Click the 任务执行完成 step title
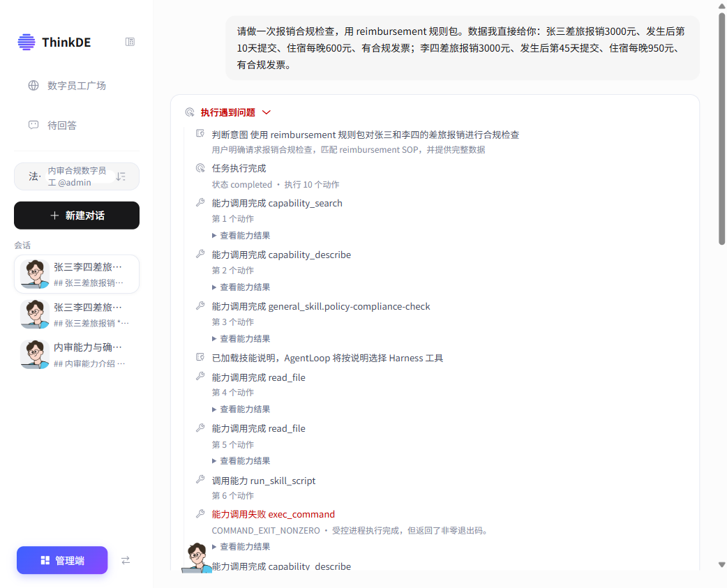This screenshot has height=588, width=727. (239, 168)
